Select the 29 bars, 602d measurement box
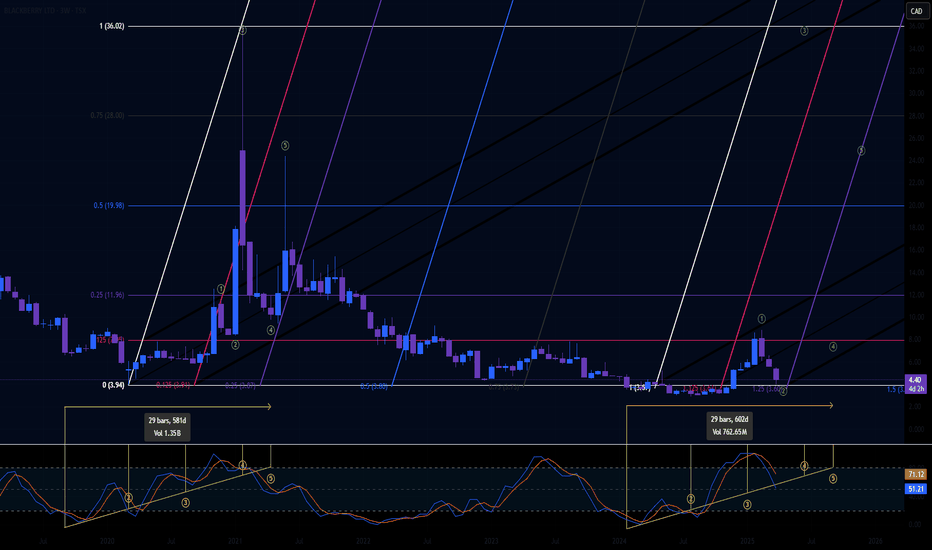Screen dimensions: 932x550 [730, 426]
